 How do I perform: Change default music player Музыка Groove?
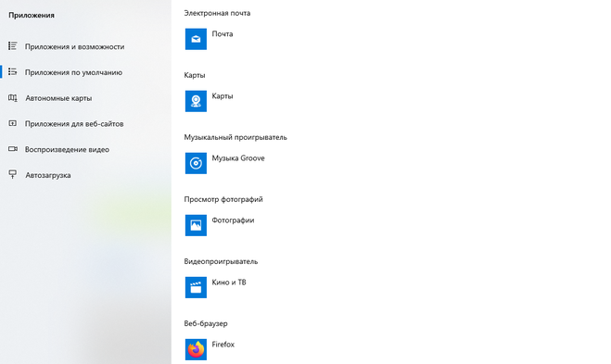pos(225,163)
